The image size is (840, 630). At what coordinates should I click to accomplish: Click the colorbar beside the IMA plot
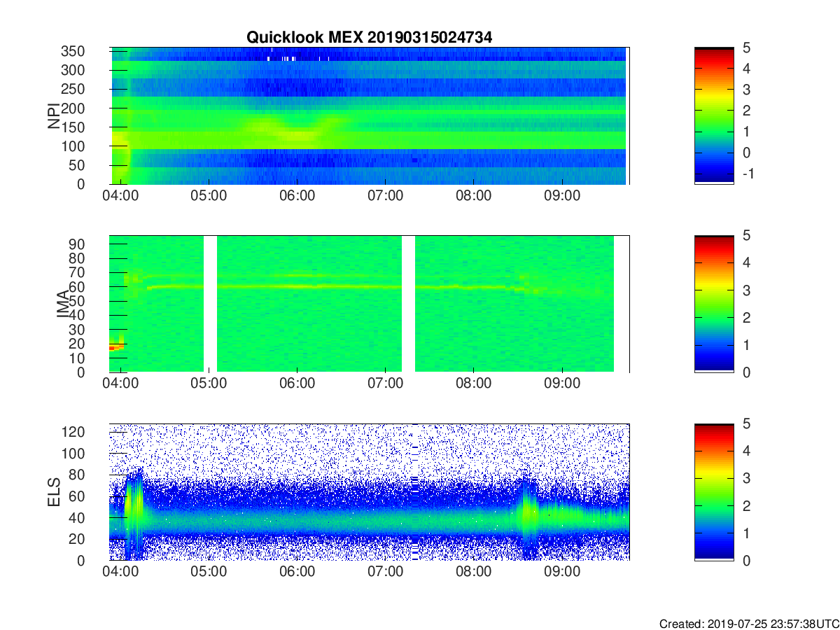(x=714, y=304)
